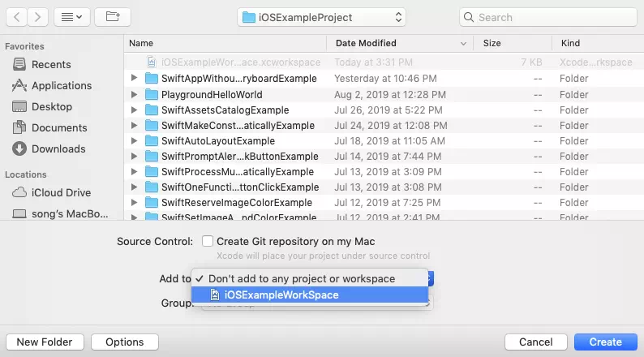Select SwiftOneFuncti...ttonClickExample folder icon
This screenshot has width=644, height=357.
(x=152, y=187)
